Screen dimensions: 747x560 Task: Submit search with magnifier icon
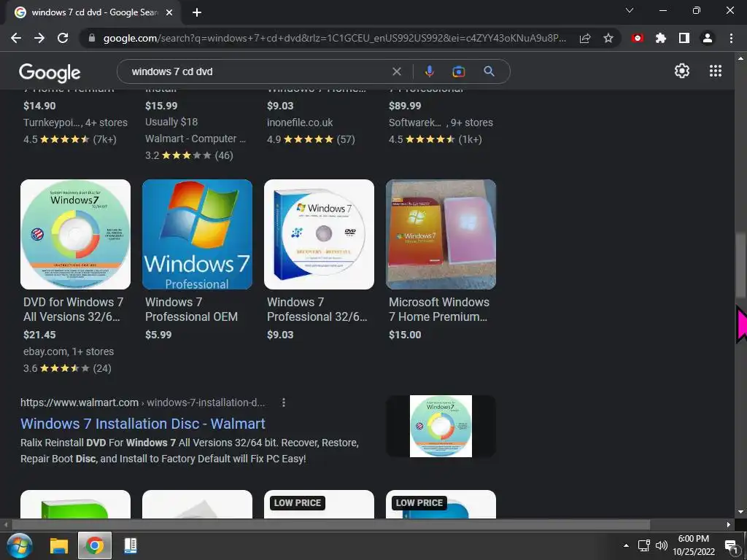click(489, 71)
